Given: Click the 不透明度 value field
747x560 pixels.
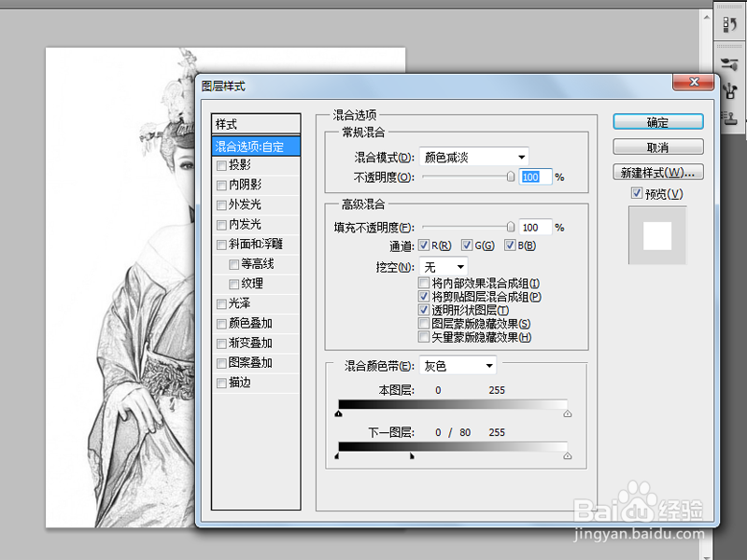Looking at the screenshot, I should tap(535, 177).
